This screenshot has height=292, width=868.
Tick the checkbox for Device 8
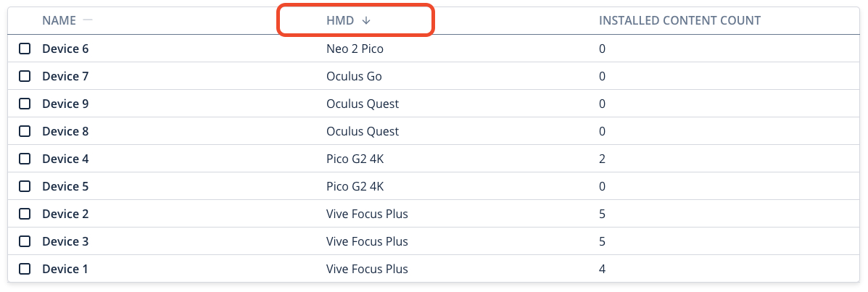click(x=25, y=131)
